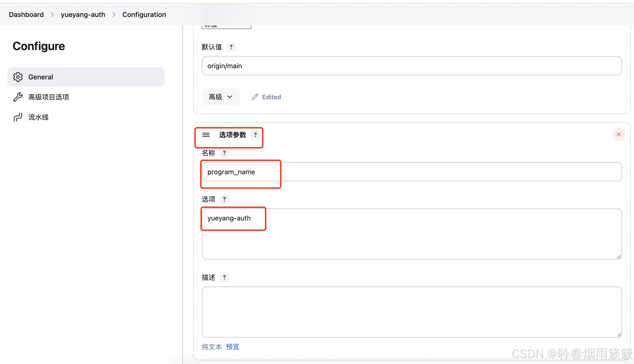
Task: Open help for the 名称 field
Action: click(x=224, y=153)
